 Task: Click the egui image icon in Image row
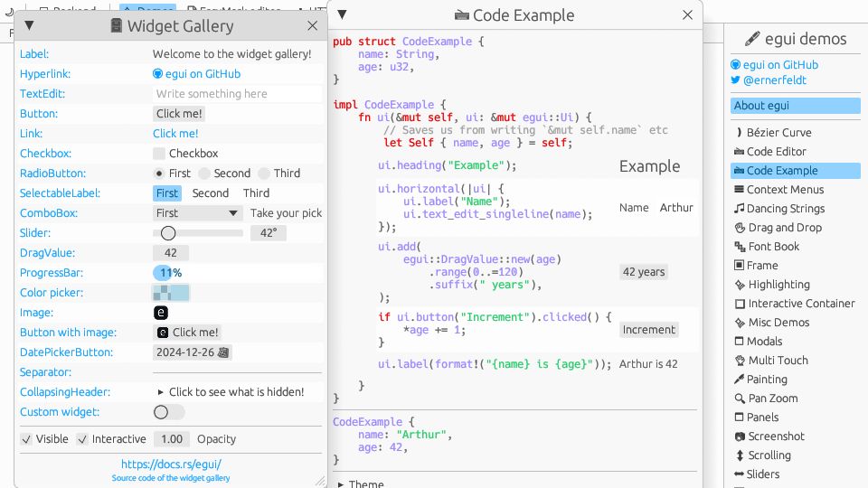click(161, 313)
